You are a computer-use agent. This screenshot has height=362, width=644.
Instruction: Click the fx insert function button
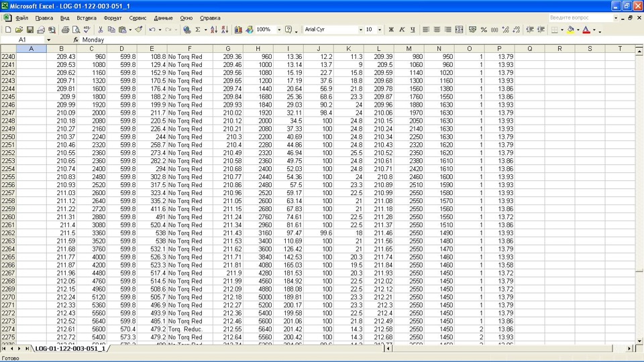point(76,40)
